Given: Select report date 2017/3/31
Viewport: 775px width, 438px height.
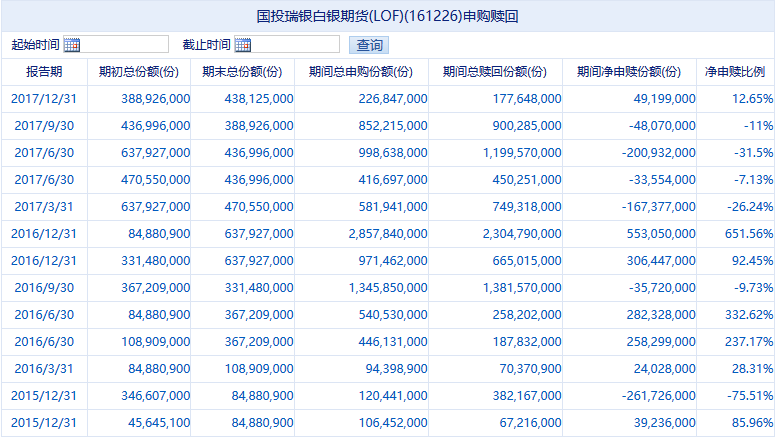Looking at the screenshot, I should tap(44, 207).
